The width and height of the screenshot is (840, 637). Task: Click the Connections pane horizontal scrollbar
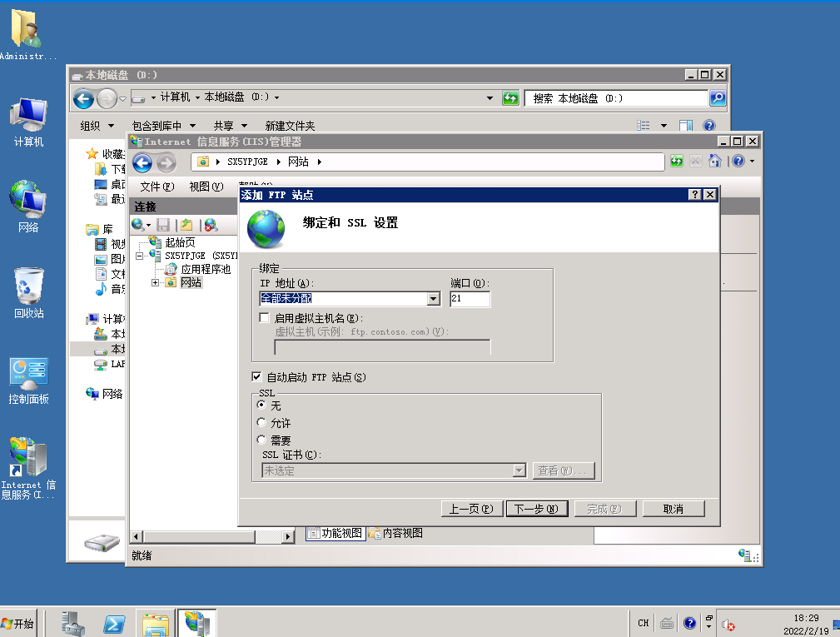tap(212, 536)
